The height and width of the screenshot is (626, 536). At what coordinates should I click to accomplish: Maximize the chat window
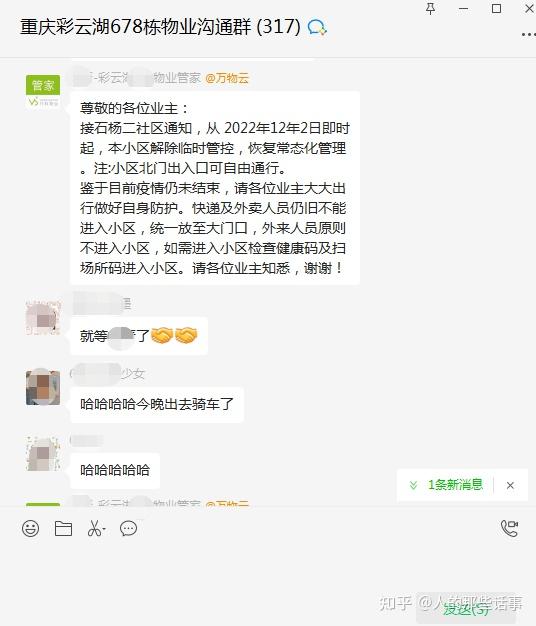[496, 8]
